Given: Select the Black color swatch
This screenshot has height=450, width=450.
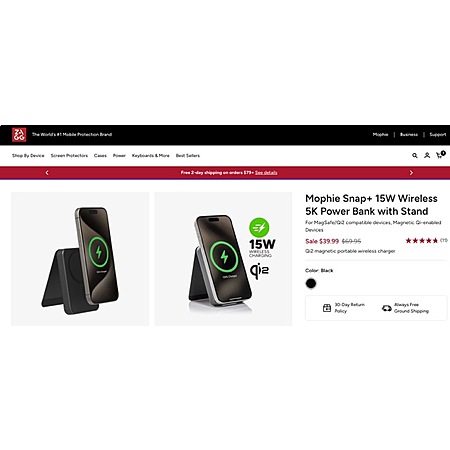Looking at the screenshot, I should pos(311,284).
